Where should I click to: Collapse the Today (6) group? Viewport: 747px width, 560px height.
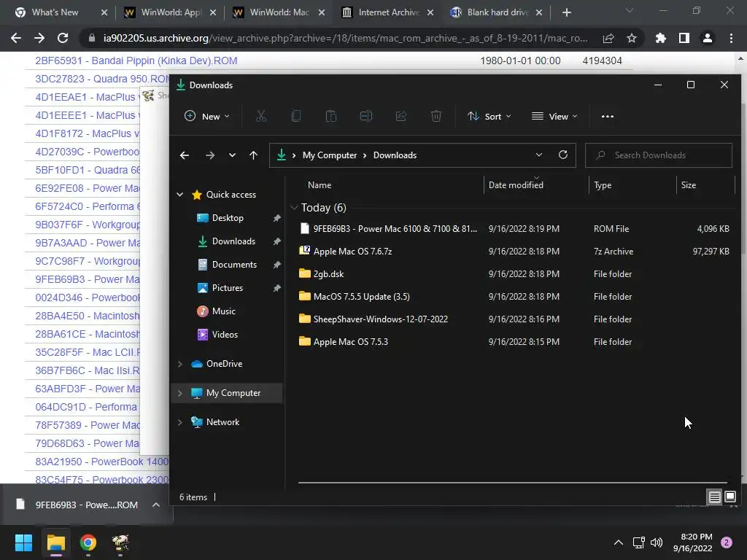(x=294, y=208)
